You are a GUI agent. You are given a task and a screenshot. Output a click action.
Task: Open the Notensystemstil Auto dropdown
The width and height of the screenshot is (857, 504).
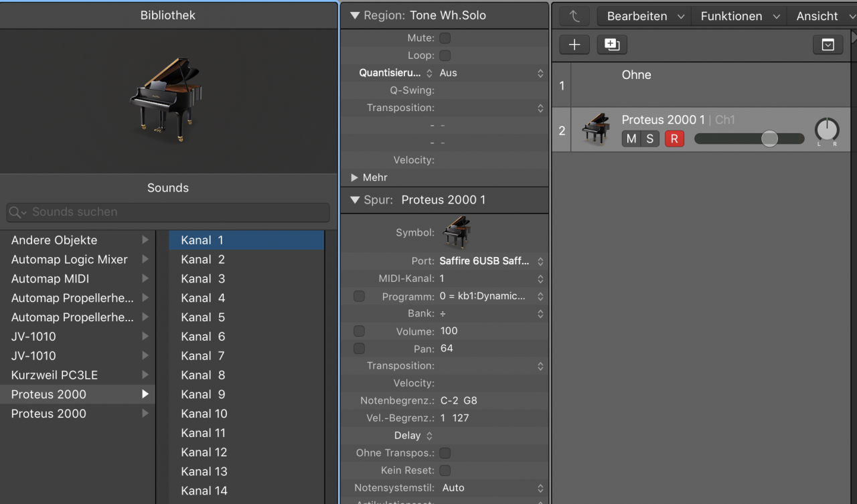pos(492,488)
